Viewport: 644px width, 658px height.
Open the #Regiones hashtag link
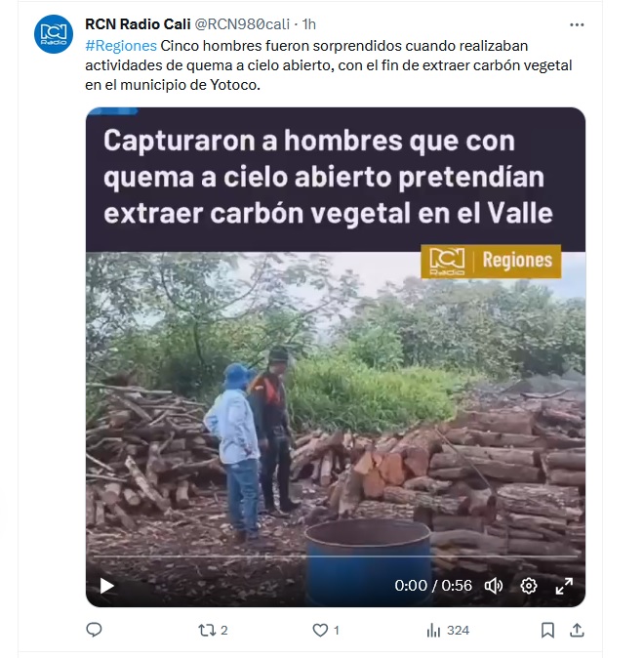[x=121, y=46]
